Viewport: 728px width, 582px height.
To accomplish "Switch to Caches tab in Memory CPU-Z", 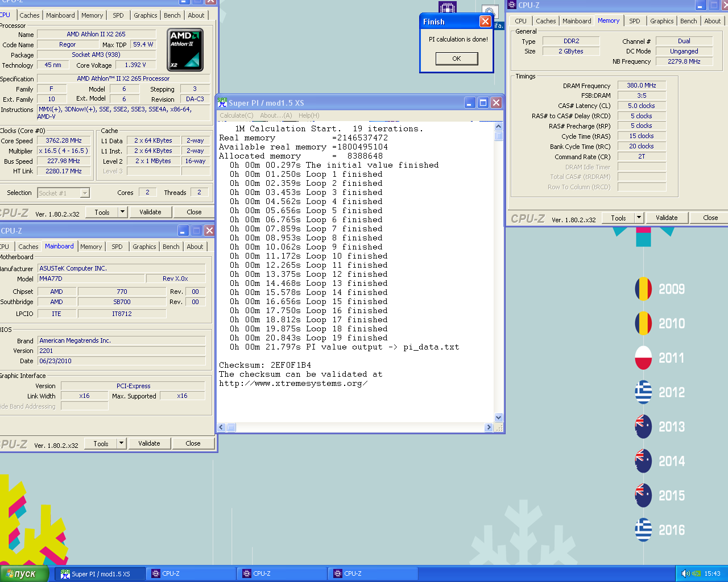I will pos(546,21).
